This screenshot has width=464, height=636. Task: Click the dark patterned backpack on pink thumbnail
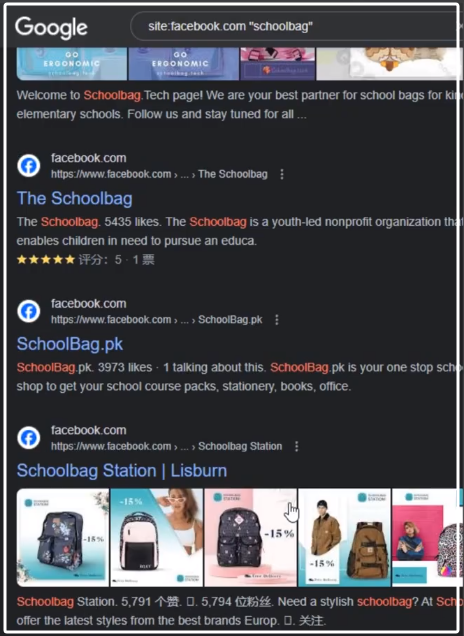coord(251,537)
